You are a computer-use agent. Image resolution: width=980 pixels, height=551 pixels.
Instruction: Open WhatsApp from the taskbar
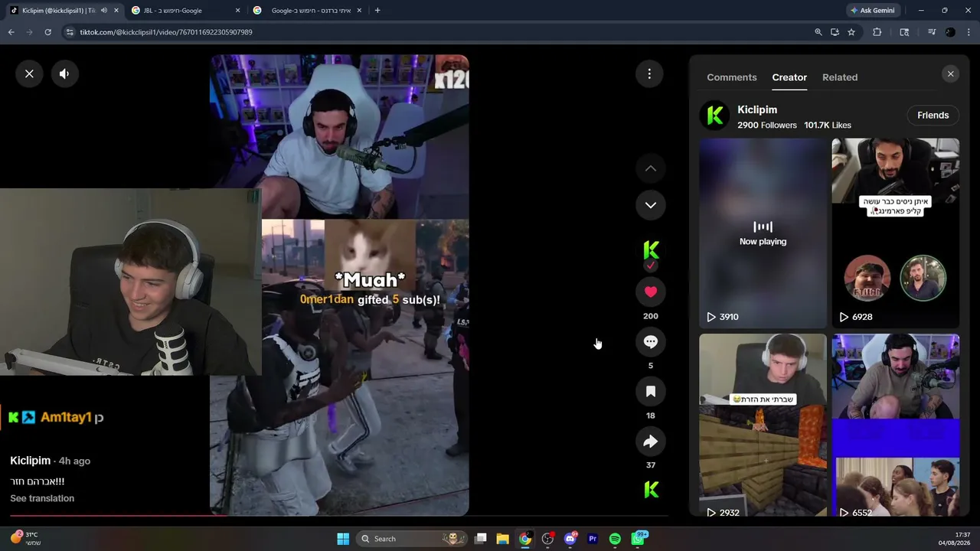[638, 539]
